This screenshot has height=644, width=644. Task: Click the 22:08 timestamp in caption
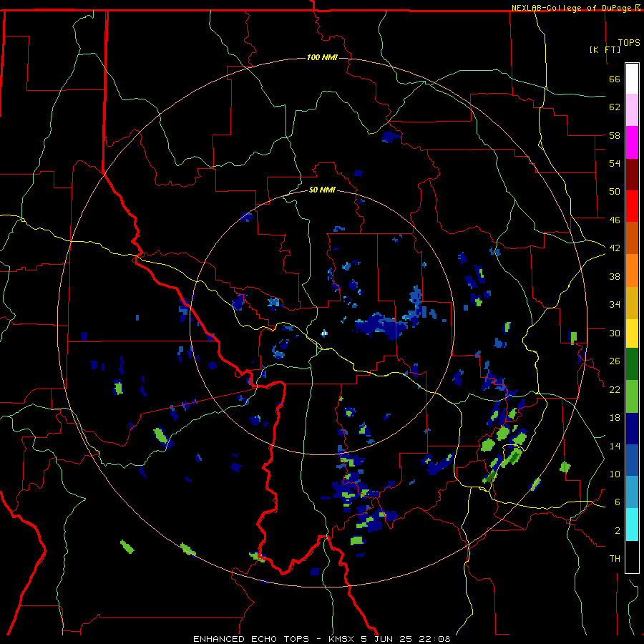point(434,639)
